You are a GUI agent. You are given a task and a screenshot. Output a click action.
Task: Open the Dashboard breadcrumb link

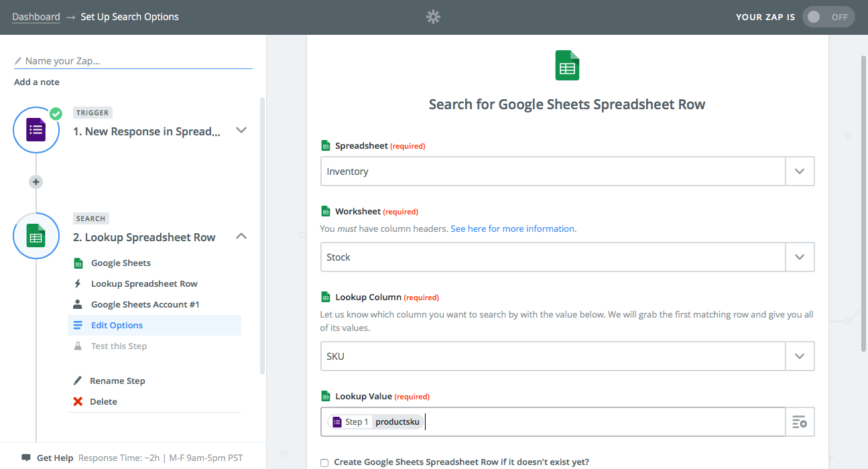coord(36,17)
